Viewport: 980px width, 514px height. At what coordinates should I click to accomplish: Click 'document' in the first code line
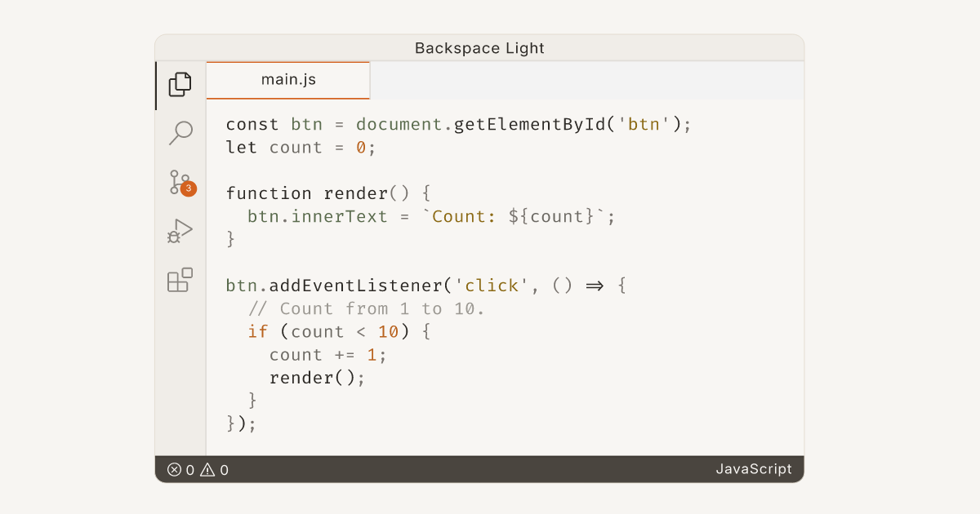[x=399, y=125]
